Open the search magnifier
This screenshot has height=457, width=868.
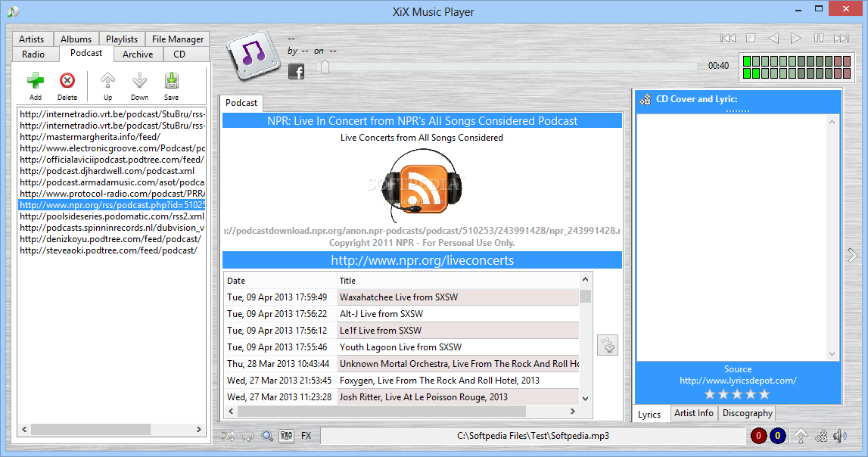point(267,436)
